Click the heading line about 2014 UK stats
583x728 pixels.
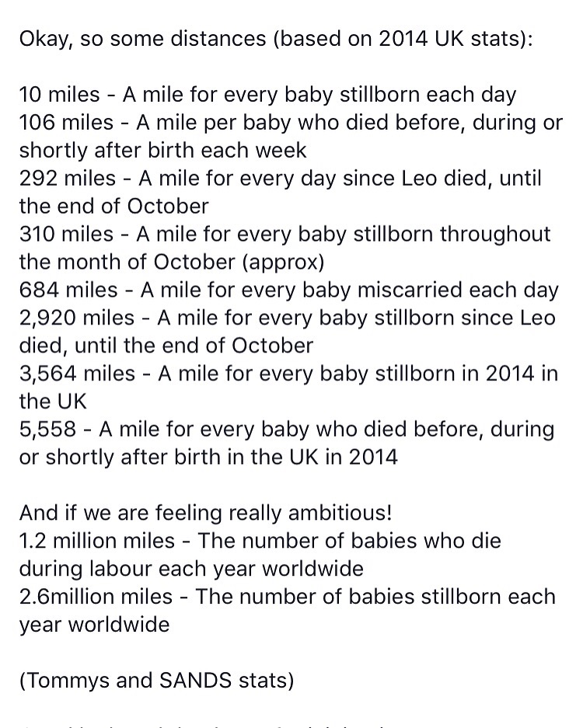pos(276,39)
